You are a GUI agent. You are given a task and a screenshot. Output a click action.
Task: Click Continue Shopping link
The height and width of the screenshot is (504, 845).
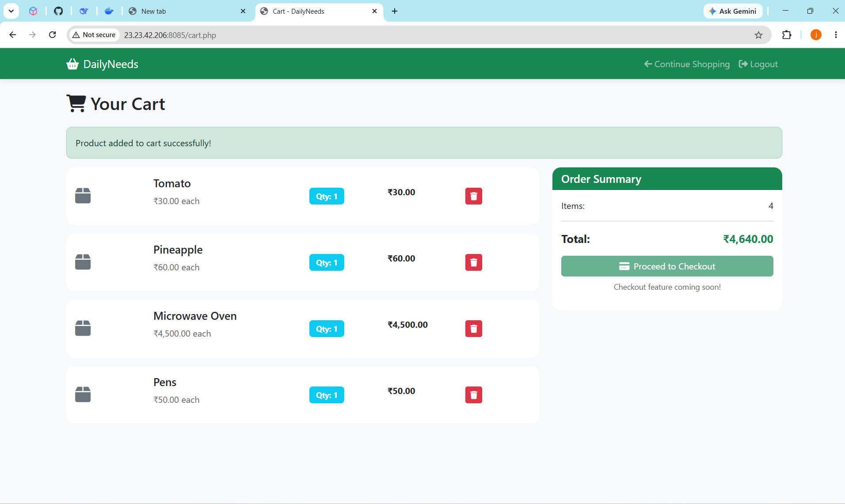pyautogui.click(x=687, y=64)
